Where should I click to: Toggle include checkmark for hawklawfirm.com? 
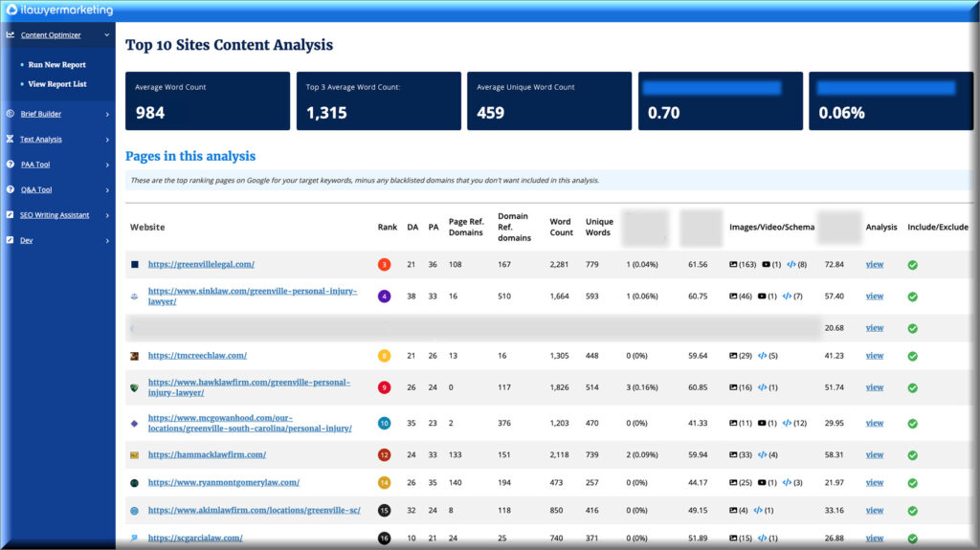click(912, 388)
